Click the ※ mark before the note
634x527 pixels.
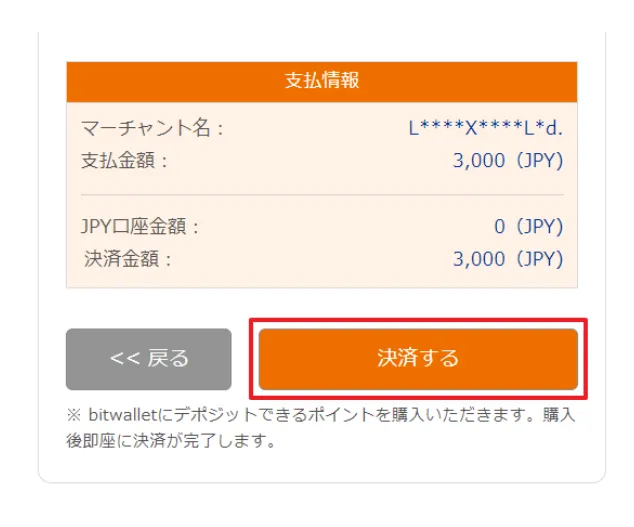pos(75,415)
